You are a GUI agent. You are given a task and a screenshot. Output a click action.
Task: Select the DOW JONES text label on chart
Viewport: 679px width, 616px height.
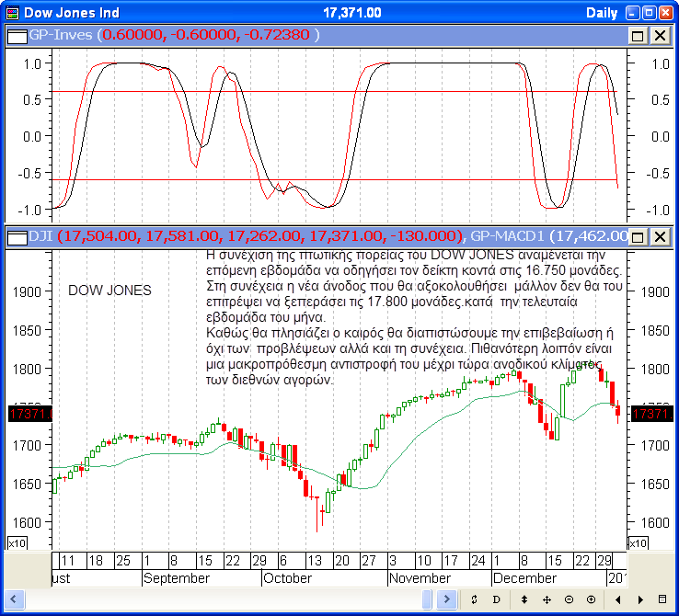coord(110,291)
